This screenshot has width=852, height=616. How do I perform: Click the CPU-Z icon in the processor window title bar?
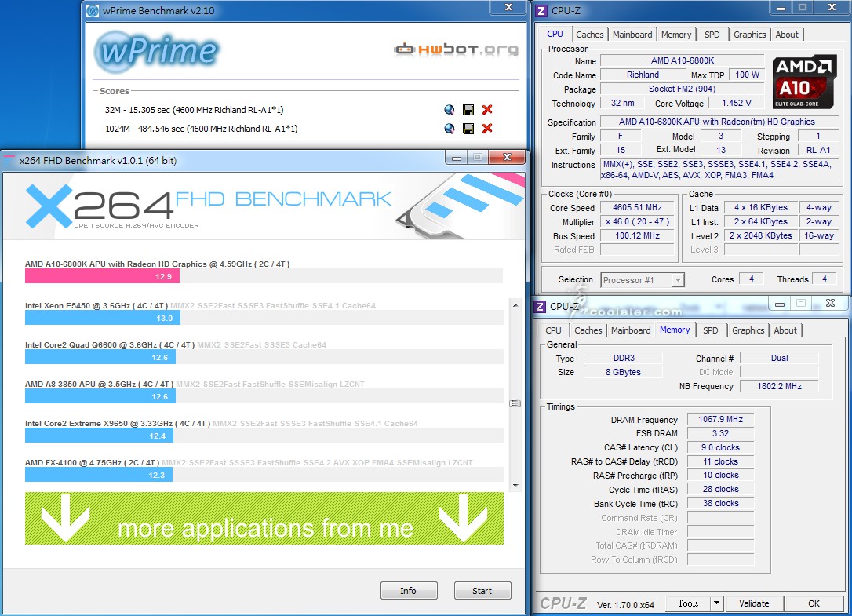(541, 10)
